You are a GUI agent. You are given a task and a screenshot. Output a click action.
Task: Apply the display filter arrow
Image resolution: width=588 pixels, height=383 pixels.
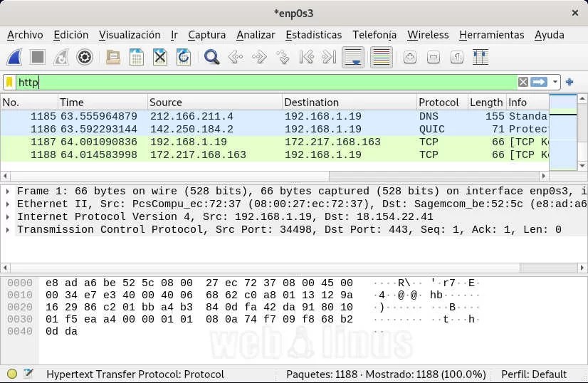(x=539, y=82)
